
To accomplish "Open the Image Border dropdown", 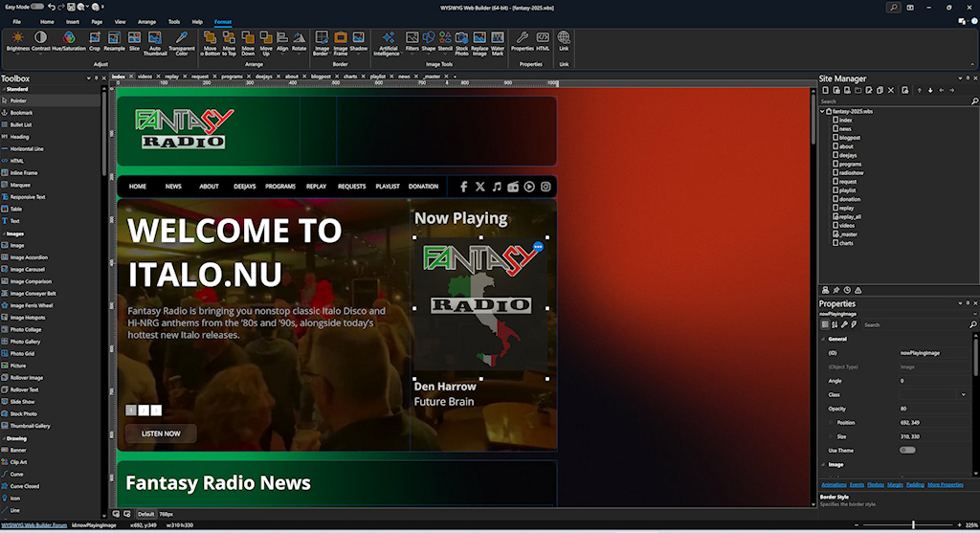I will [x=322, y=43].
